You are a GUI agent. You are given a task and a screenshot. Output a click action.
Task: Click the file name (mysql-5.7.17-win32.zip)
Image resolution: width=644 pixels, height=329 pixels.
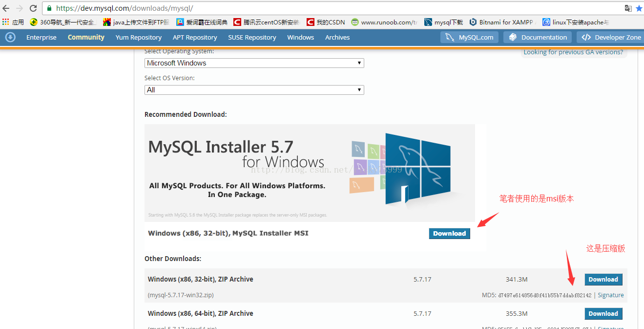tap(181, 295)
